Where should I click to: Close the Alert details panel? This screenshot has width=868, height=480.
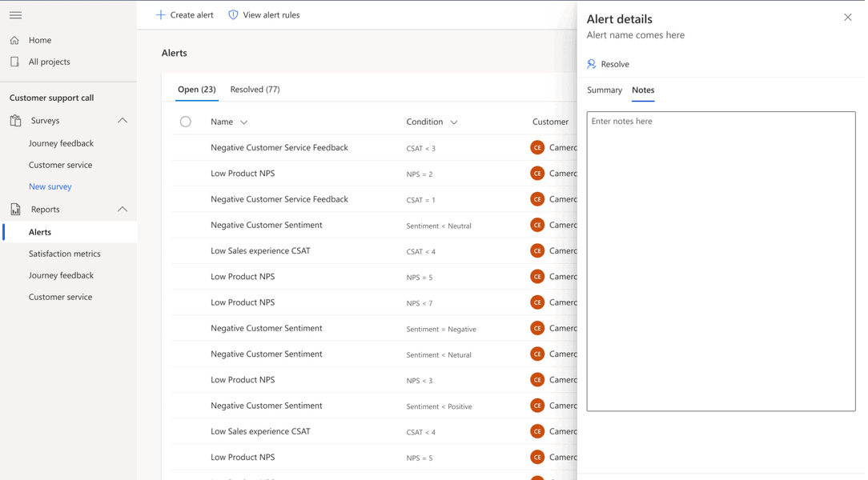coord(847,18)
